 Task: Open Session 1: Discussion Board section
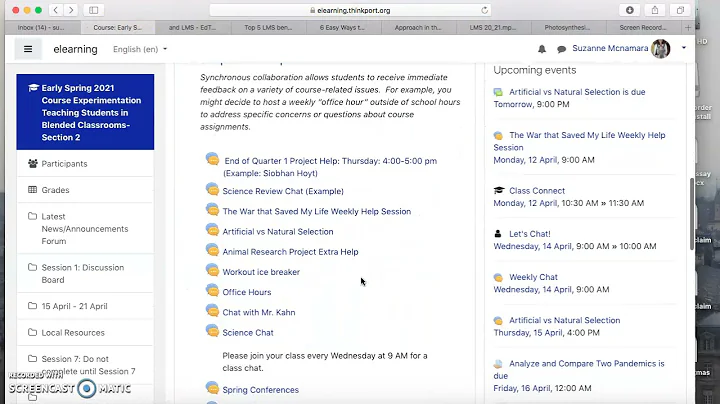point(85,273)
